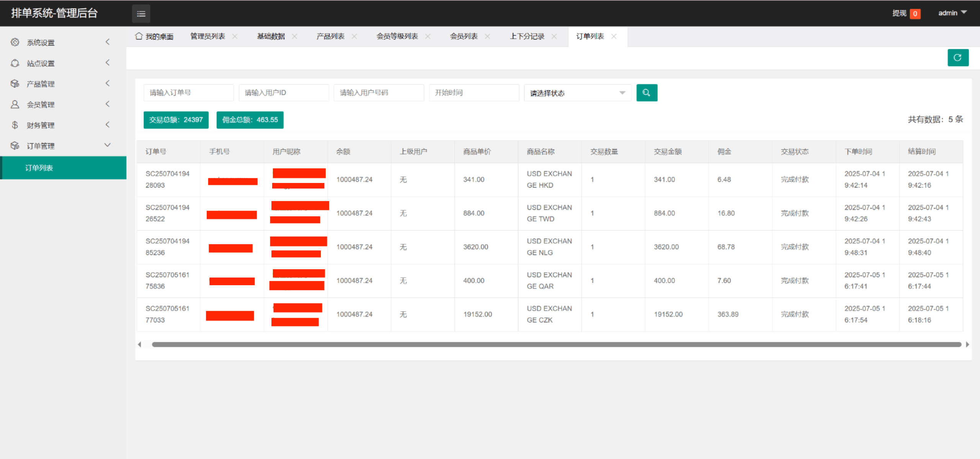Switch to the 产品列表 tab
Screen dimensions: 980x459
(330, 36)
